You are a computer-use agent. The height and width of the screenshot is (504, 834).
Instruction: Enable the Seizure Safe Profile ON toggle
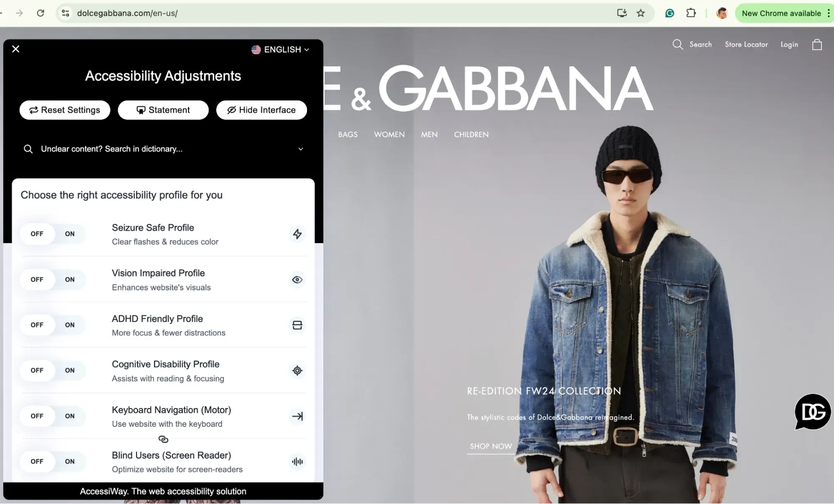click(69, 233)
